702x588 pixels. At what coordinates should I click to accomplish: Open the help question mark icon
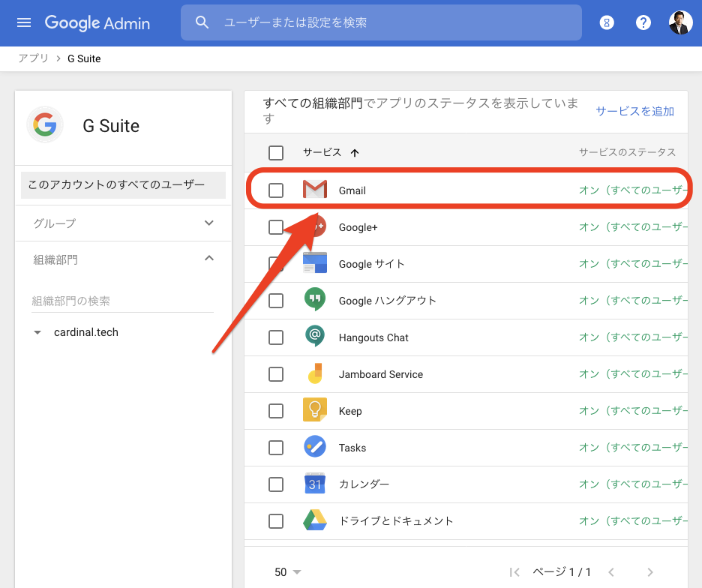click(x=643, y=22)
